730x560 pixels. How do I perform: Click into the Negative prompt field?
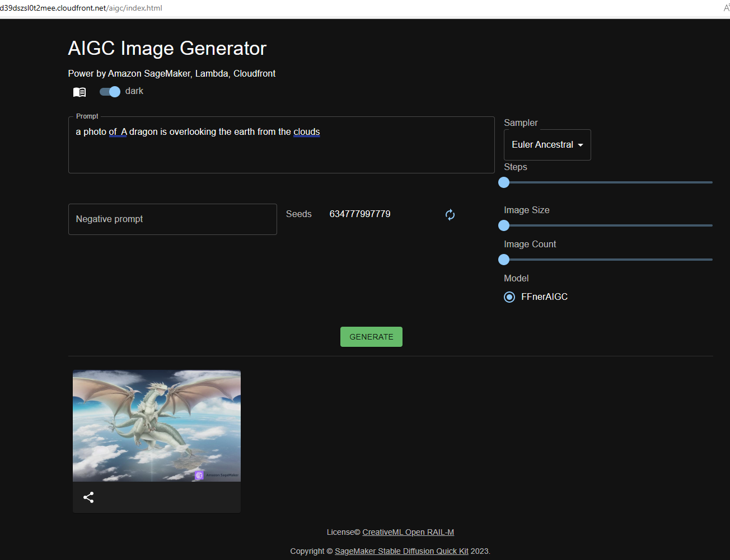click(172, 219)
